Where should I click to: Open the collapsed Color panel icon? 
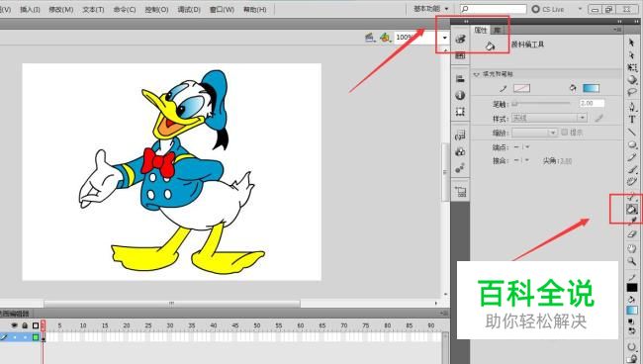pyautogui.click(x=461, y=39)
